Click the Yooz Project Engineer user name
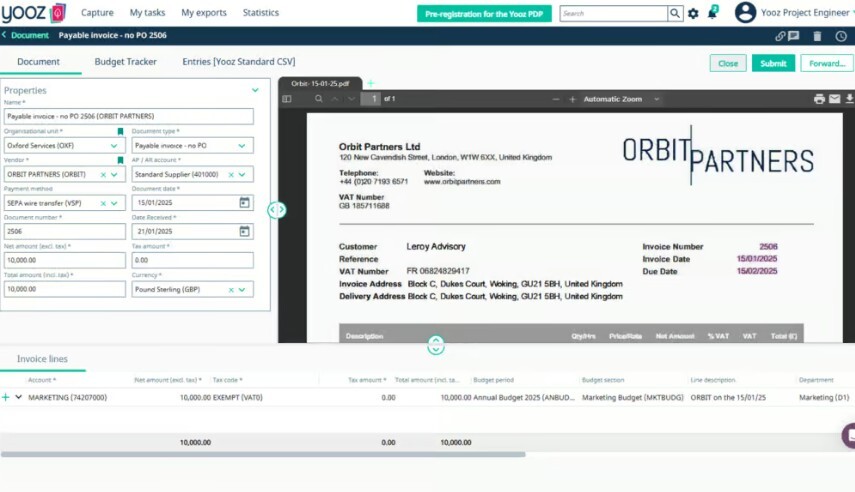 pos(805,13)
